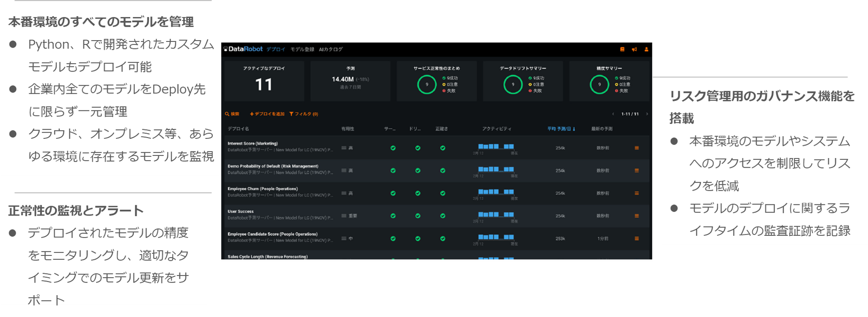Open actions menu for Demo Probability of Default
The image size is (868, 317).
pyautogui.click(x=637, y=171)
